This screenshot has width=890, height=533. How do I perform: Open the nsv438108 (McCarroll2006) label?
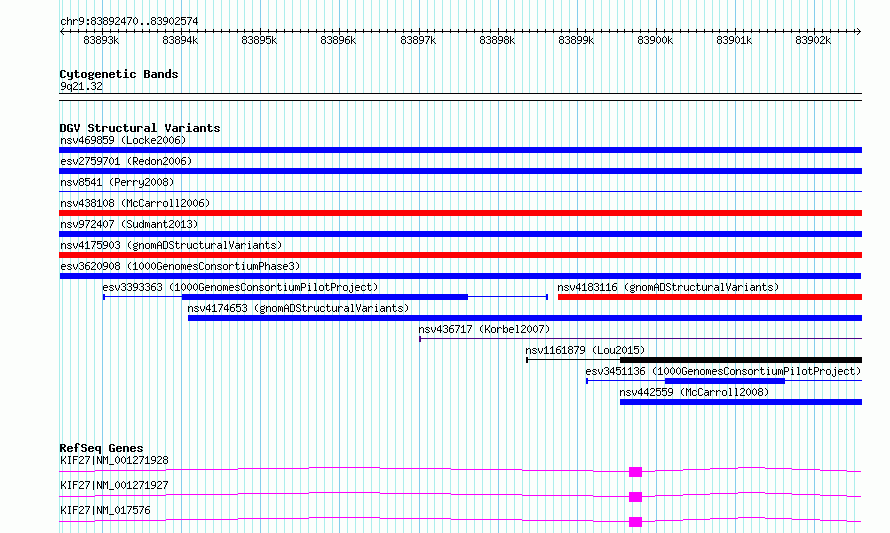coord(135,203)
